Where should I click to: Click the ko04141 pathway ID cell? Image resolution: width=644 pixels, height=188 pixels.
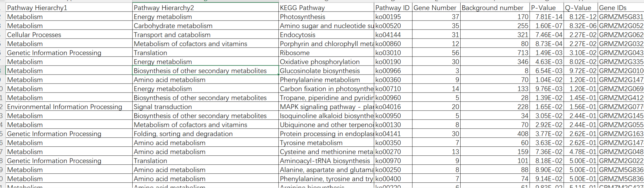point(393,134)
